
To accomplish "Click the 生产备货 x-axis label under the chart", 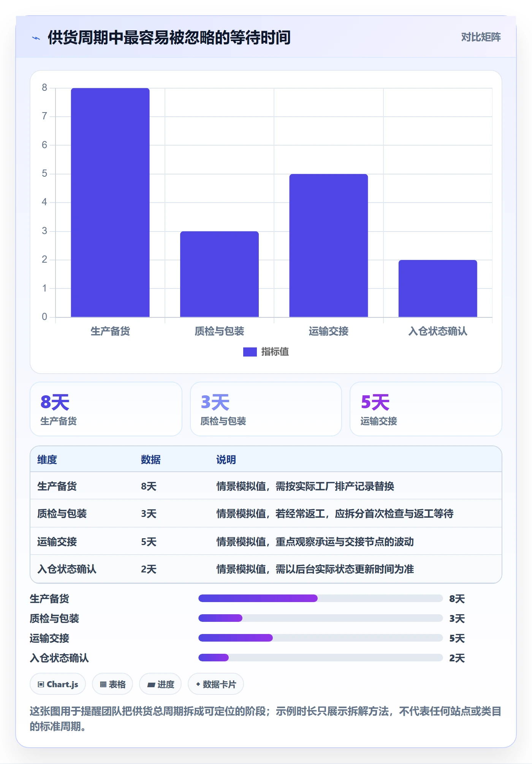I will [x=110, y=331].
